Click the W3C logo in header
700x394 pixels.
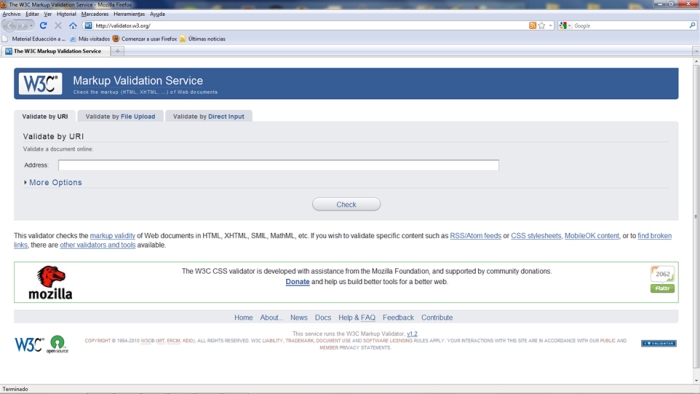pos(40,83)
